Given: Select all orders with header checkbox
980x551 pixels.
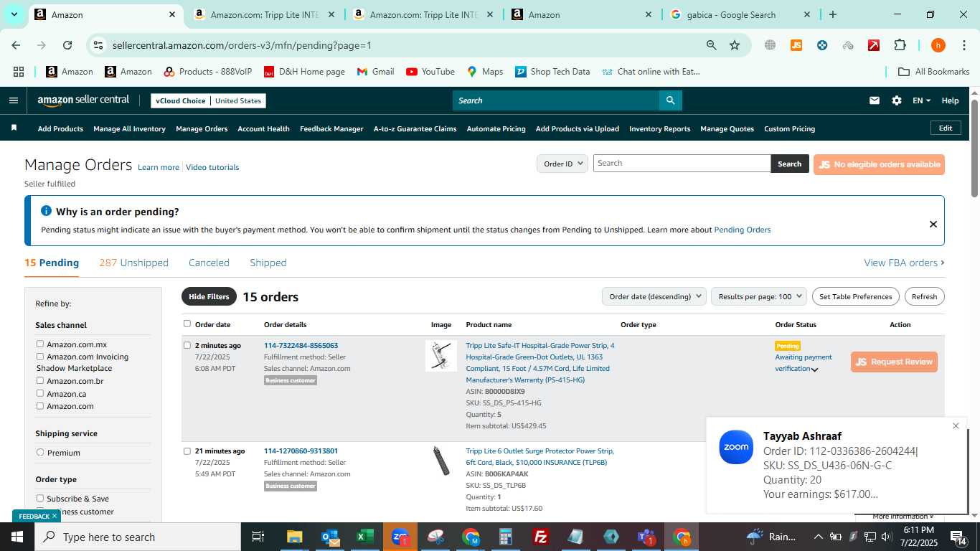Looking at the screenshot, I should [x=187, y=324].
